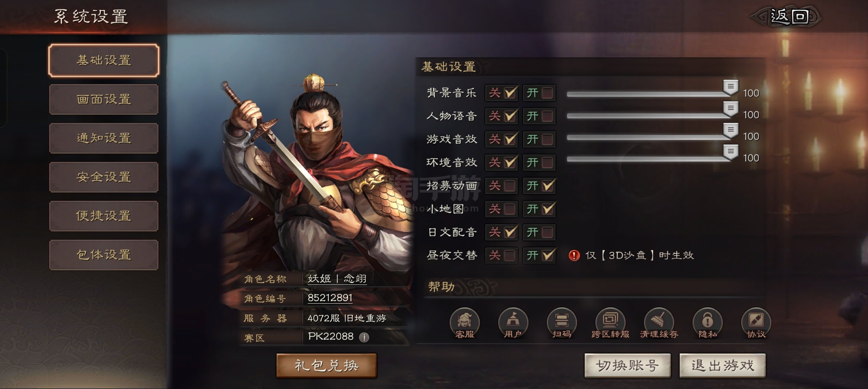This screenshot has height=389, width=868.
Task: Open the 通知设置 tab
Action: (x=104, y=138)
